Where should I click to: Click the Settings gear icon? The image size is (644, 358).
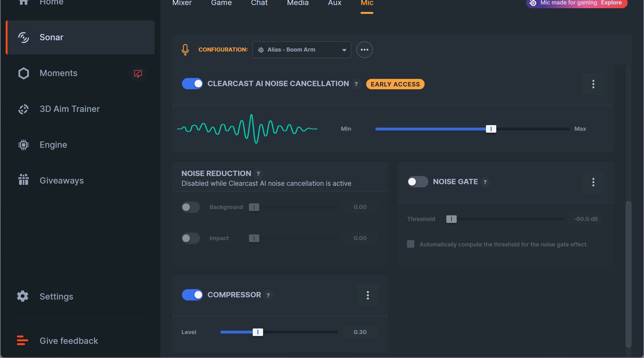[x=23, y=296]
